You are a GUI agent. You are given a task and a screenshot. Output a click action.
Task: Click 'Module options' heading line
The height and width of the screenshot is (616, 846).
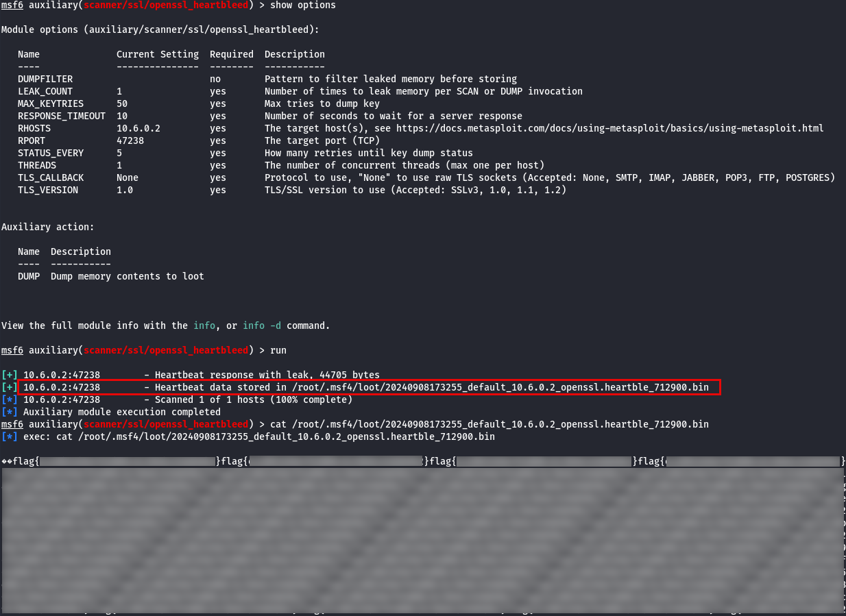pos(160,29)
